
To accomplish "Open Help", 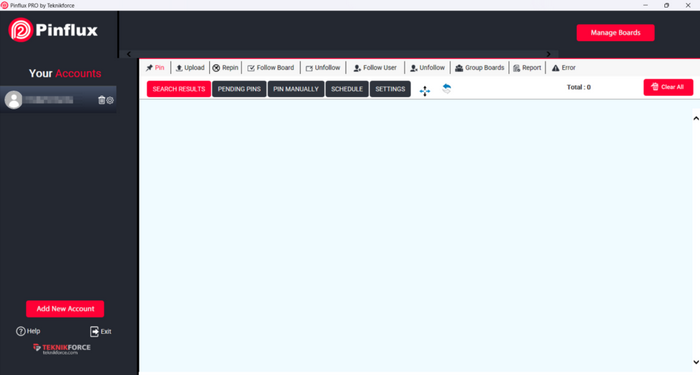I will (x=28, y=331).
